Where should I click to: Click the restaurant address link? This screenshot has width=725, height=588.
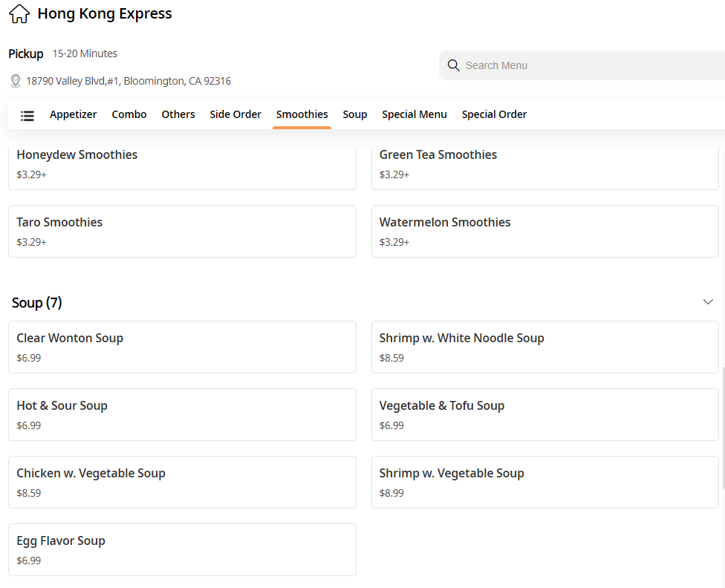pyautogui.click(x=128, y=81)
